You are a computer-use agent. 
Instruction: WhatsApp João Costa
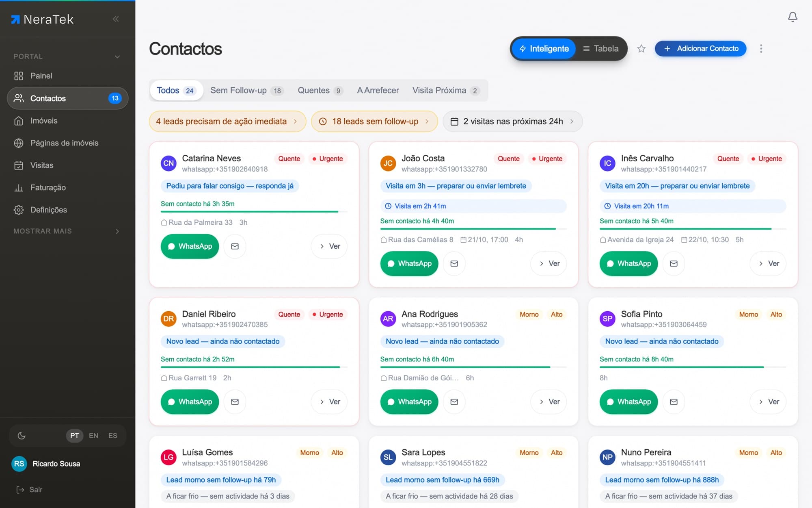click(409, 263)
